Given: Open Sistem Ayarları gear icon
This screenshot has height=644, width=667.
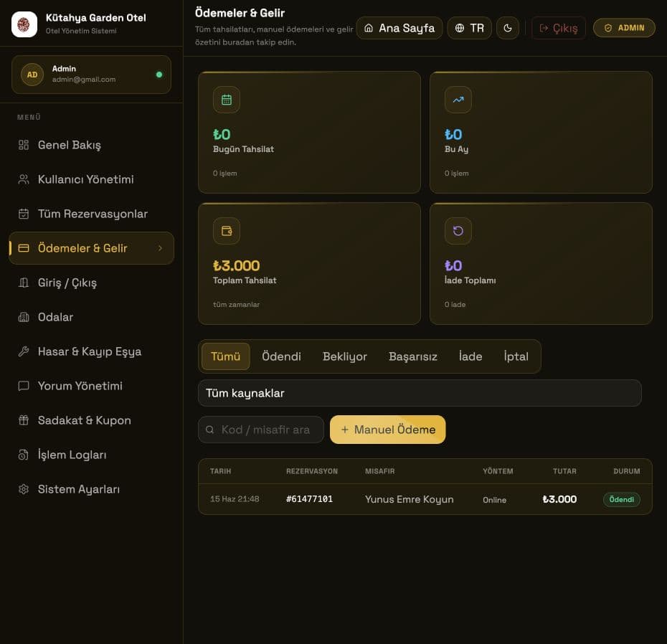Looking at the screenshot, I should pyautogui.click(x=24, y=489).
